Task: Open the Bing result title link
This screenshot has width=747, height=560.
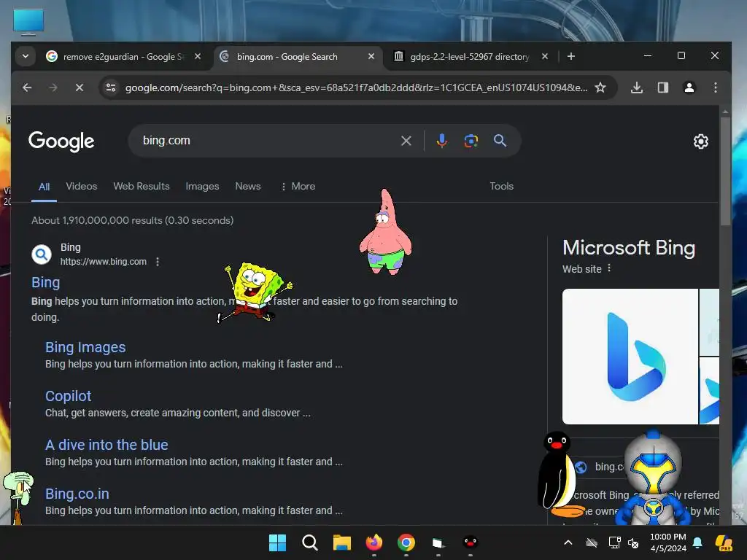Action: 46,282
